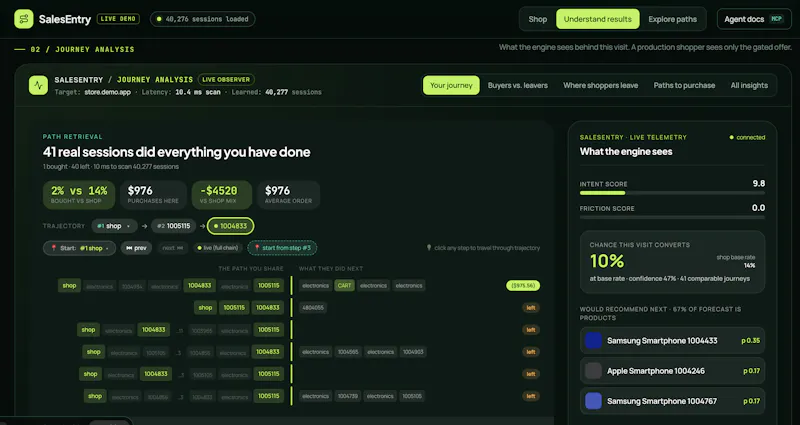Click the store.demo.app target text
The height and width of the screenshot is (425, 800).
pos(107,92)
